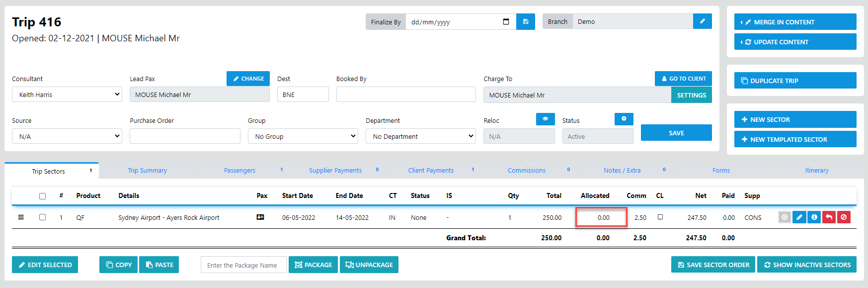Open sector info with the blue info icon
Image resolution: width=868 pixels, height=288 pixels.
point(814,217)
